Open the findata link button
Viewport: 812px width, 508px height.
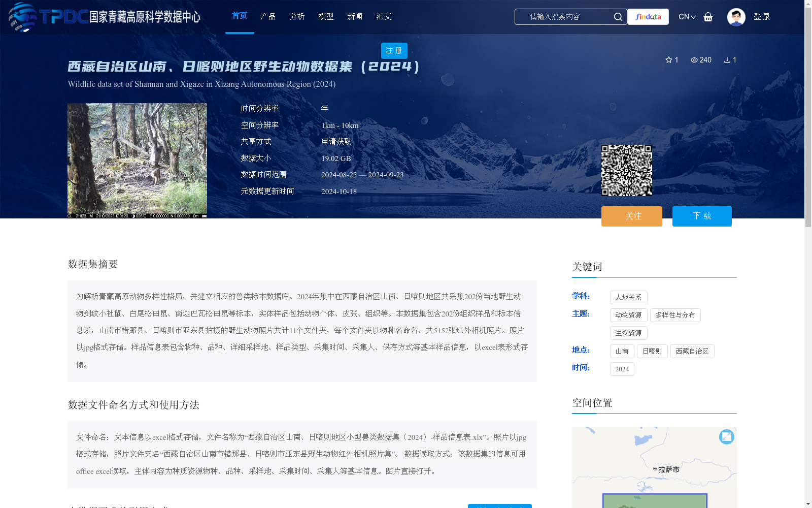[x=648, y=17]
